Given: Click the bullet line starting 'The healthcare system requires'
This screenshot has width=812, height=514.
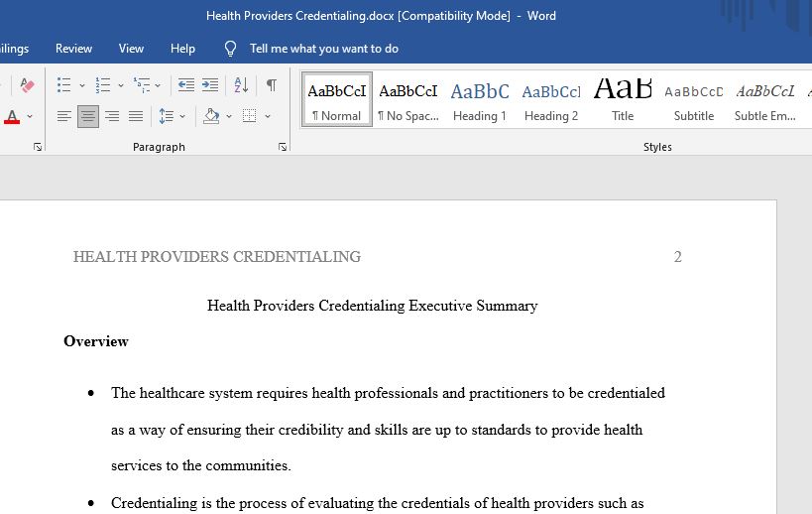Looking at the screenshot, I should tap(388, 393).
